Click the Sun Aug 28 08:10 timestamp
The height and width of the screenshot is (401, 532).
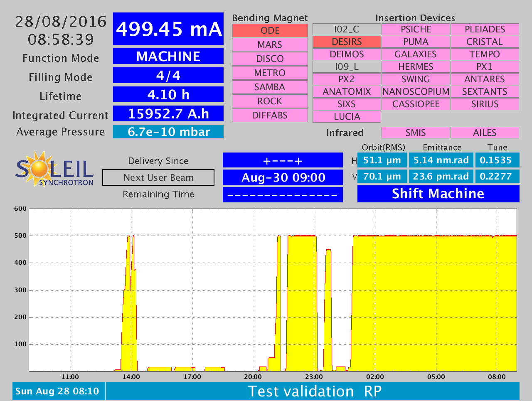(59, 391)
